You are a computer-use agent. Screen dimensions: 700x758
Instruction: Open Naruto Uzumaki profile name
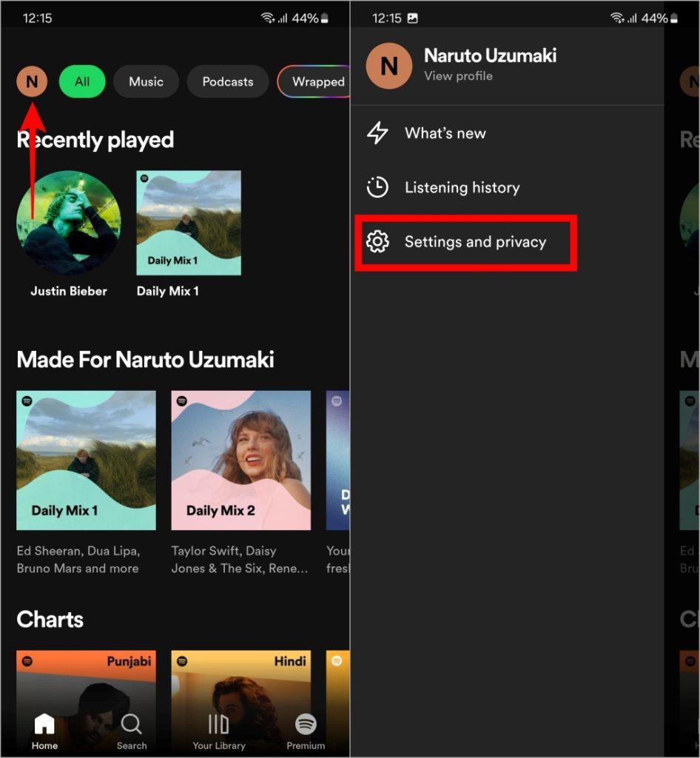point(491,56)
